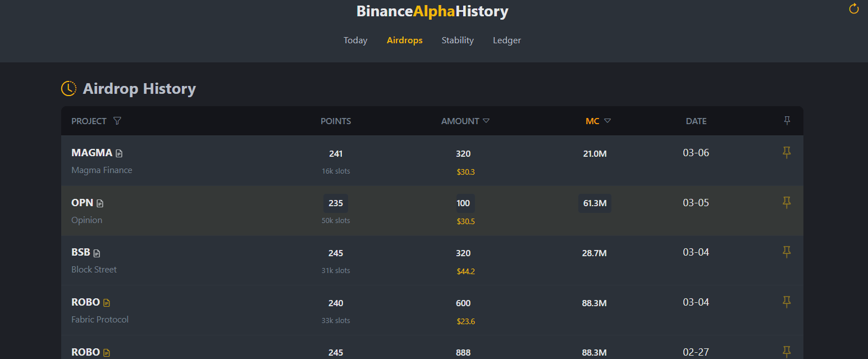
Task: Click the document icon next to OPN
Action: [x=100, y=203]
